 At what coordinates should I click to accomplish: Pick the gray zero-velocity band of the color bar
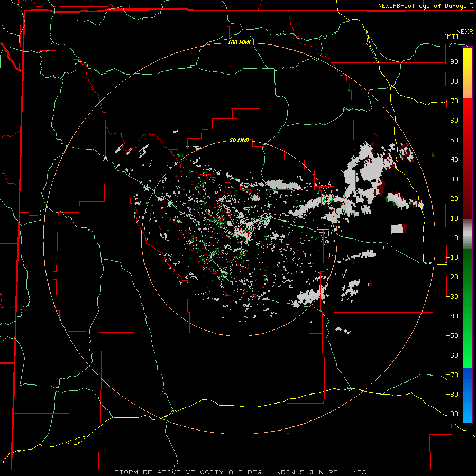point(467,234)
